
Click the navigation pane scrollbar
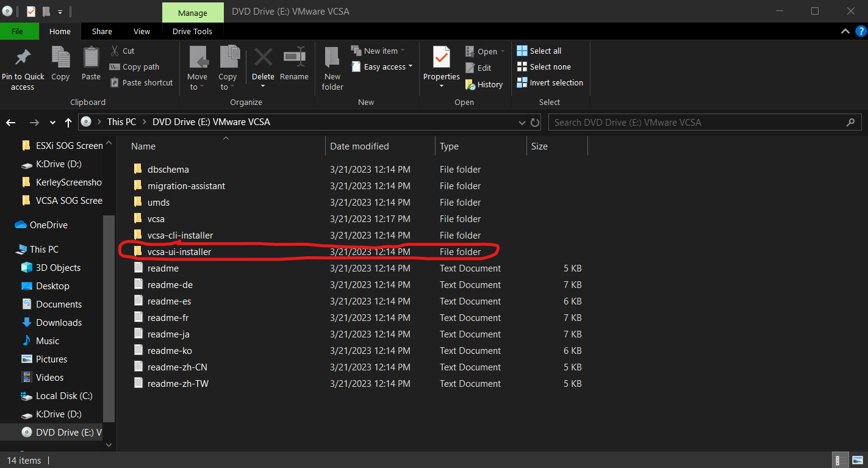(109, 319)
